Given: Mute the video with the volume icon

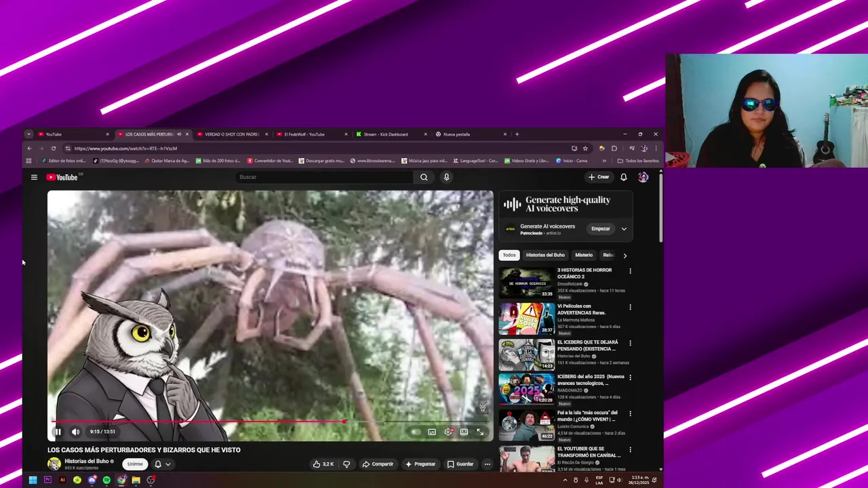Looking at the screenshot, I should click(75, 432).
